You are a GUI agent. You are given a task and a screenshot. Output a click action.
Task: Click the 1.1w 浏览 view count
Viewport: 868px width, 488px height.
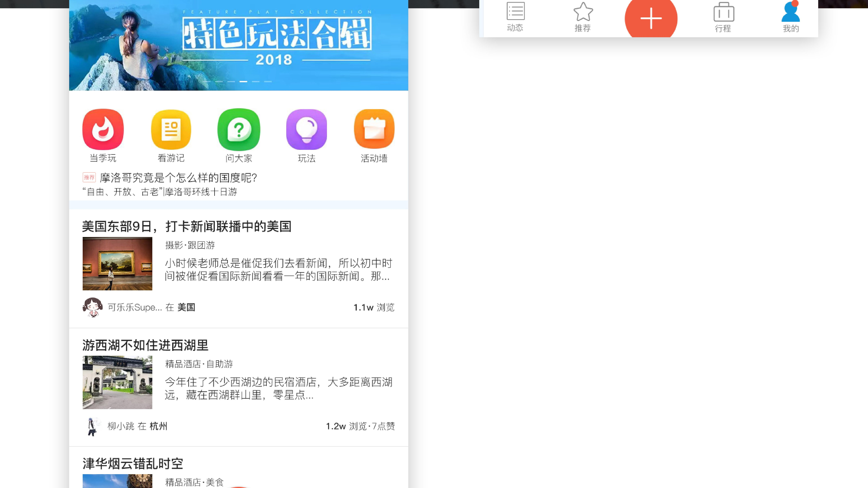(x=374, y=307)
